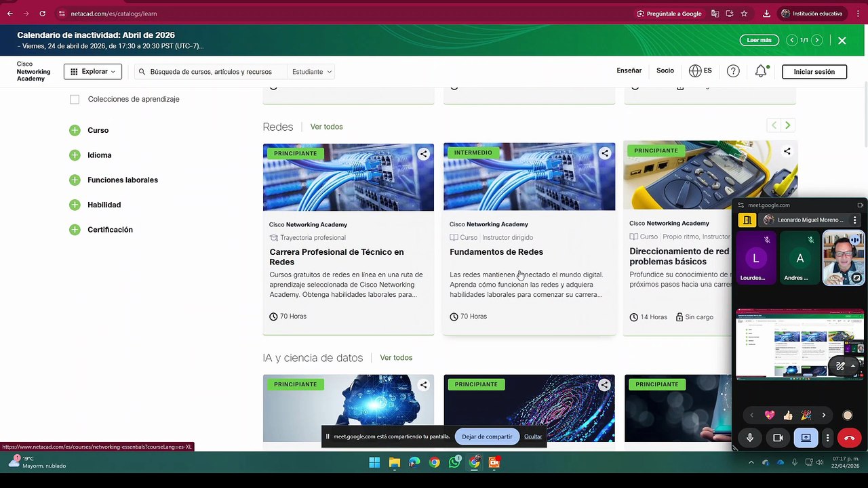The height and width of the screenshot is (488, 868).
Task: Send a heart reaction in Meet
Action: click(x=769, y=415)
